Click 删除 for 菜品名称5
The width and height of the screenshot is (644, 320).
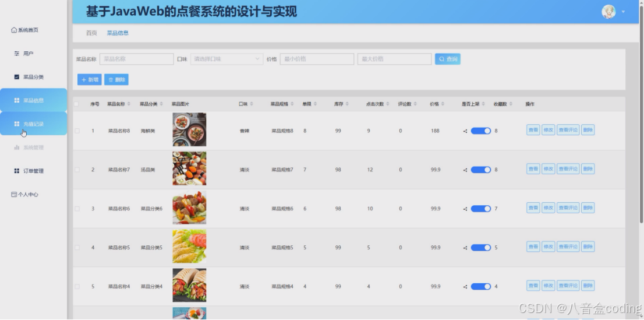pos(588,247)
